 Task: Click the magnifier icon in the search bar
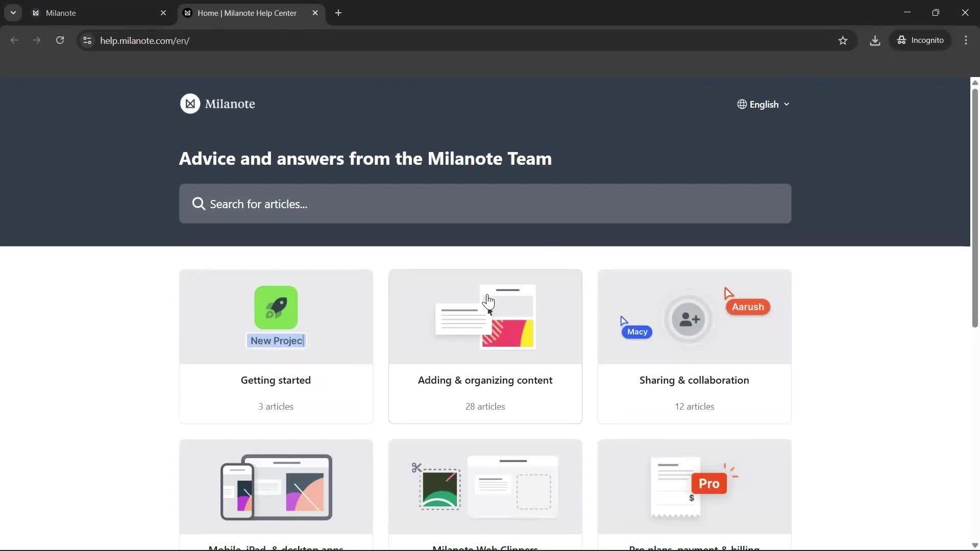199,204
